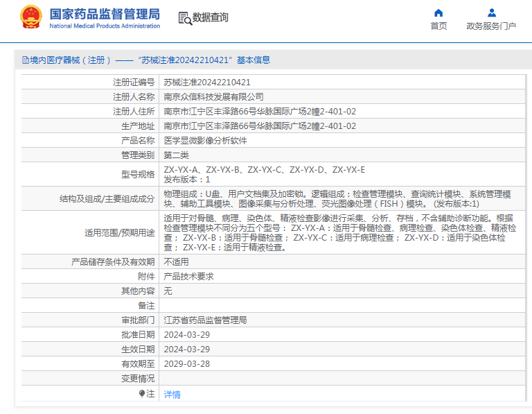Image resolution: width=532 pixels, height=414 pixels.
Task: Select registrant name 南京众信科技发展有限公司
Action: click(x=213, y=97)
